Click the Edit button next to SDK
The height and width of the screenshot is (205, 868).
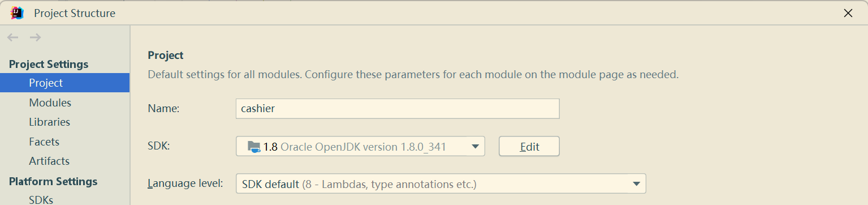point(529,147)
